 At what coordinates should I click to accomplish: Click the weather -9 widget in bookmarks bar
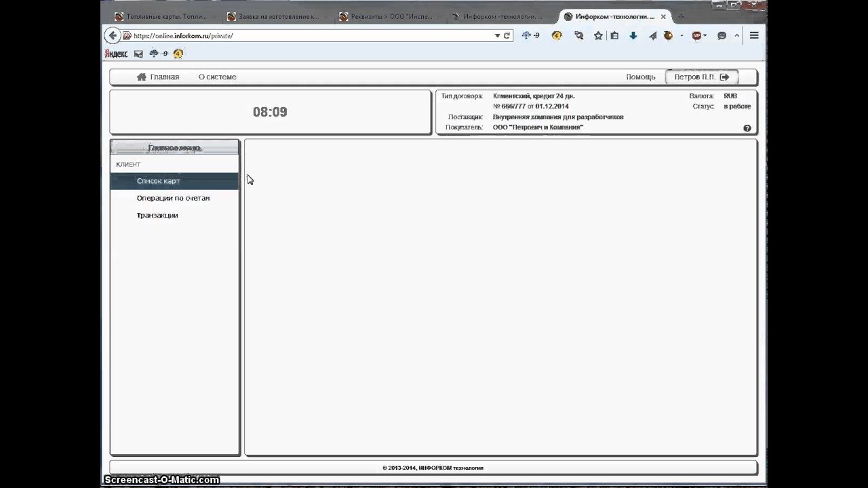[158, 54]
